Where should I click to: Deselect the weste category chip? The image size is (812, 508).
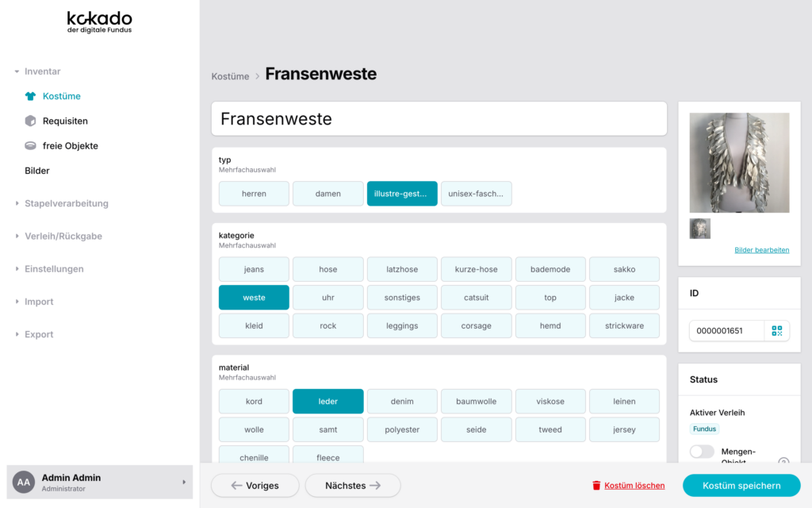(254, 298)
